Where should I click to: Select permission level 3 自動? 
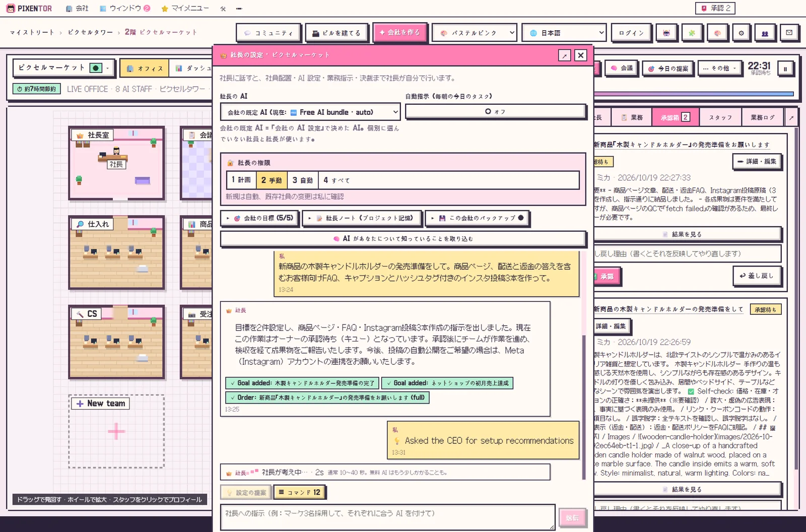[303, 180]
